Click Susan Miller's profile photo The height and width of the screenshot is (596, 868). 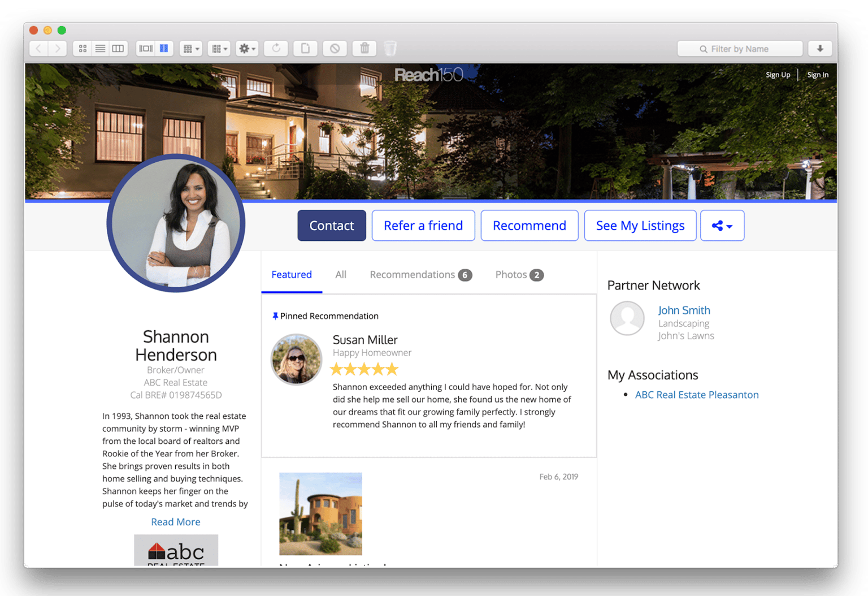pos(296,360)
